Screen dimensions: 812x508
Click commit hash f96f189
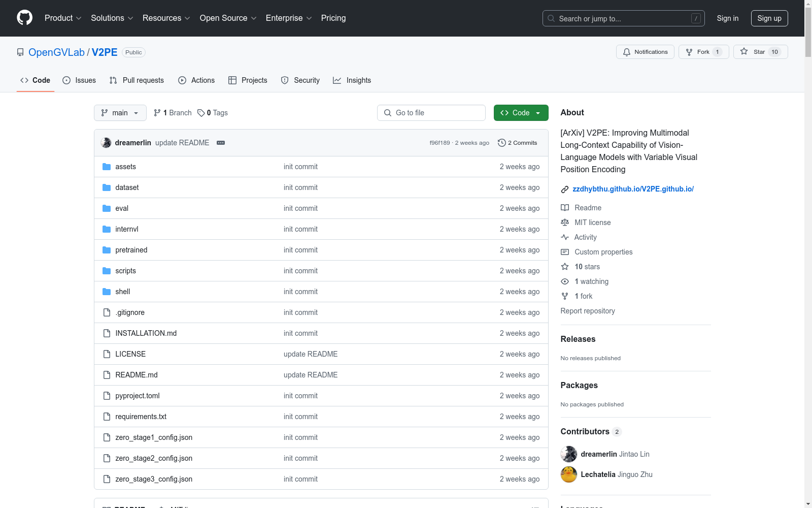coord(440,143)
